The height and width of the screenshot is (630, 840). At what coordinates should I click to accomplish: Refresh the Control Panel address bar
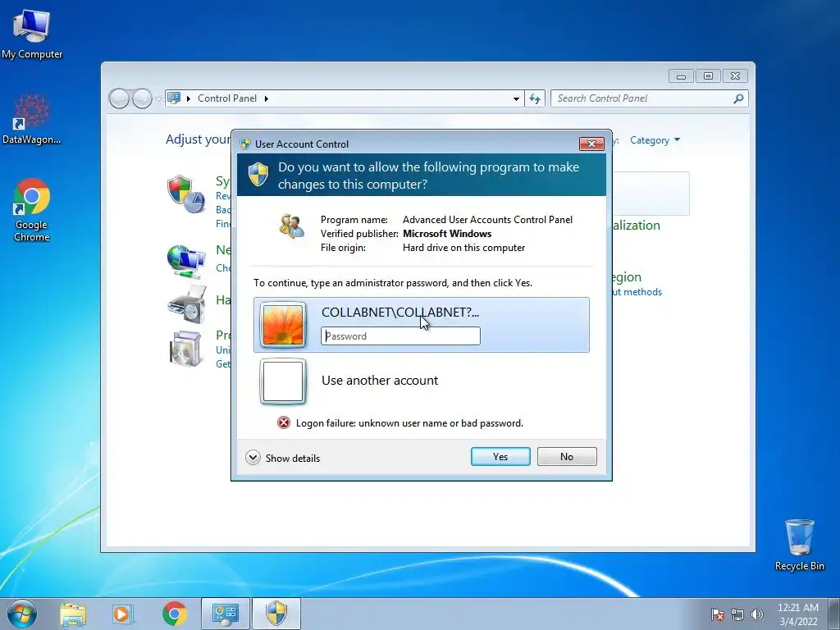pos(535,98)
